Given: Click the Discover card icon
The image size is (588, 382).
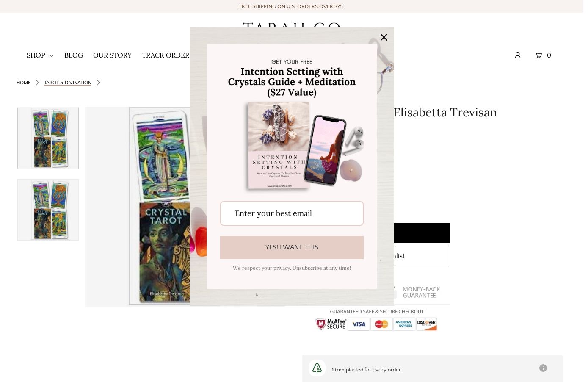Looking at the screenshot, I should (x=426, y=324).
